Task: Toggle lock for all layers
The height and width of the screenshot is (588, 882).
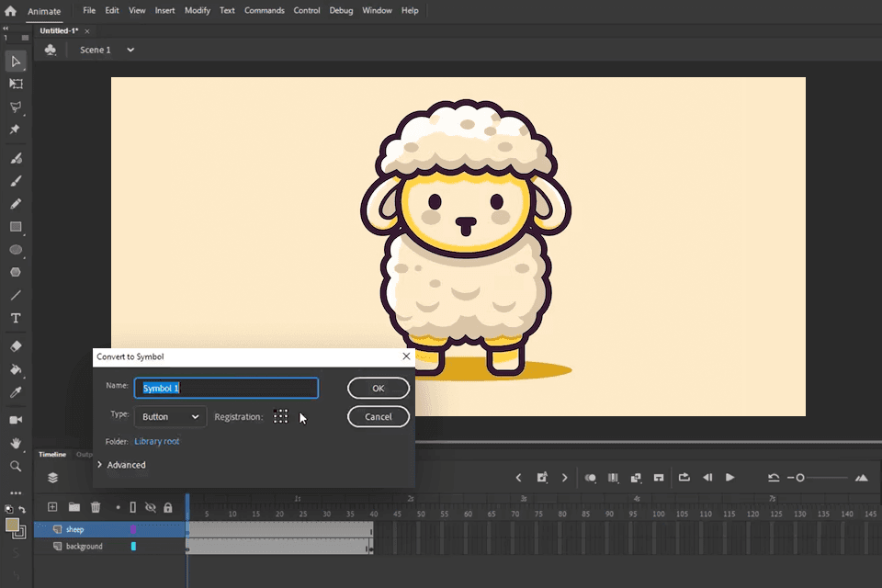Action: pyautogui.click(x=168, y=507)
